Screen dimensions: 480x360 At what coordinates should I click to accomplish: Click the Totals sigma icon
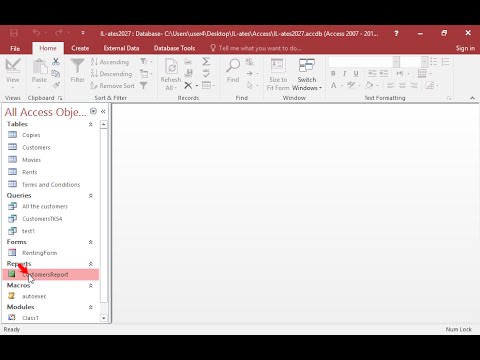tap(206, 61)
